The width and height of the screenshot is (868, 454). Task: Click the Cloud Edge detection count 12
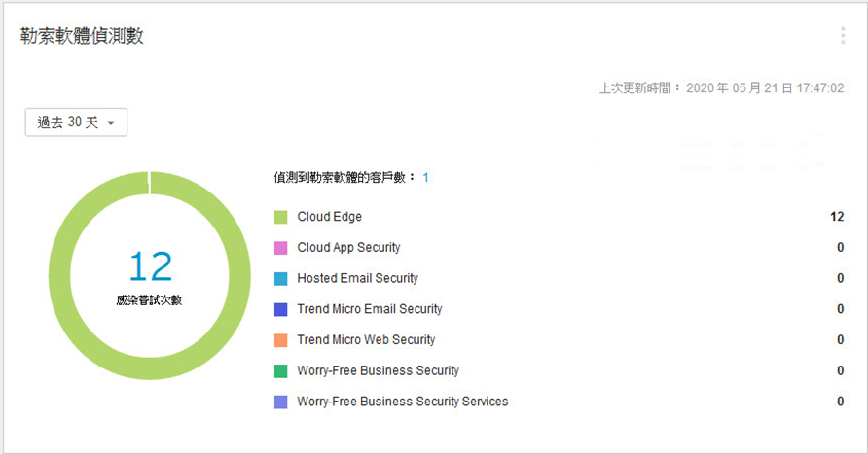click(836, 217)
